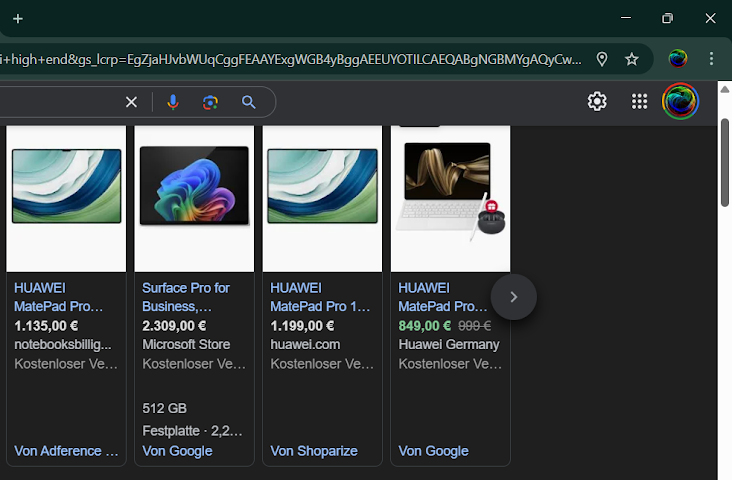
Task: Open HUAWEI MatePad Pro title from Huawei Germany
Action: pyautogui.click(x=443, y=297)
